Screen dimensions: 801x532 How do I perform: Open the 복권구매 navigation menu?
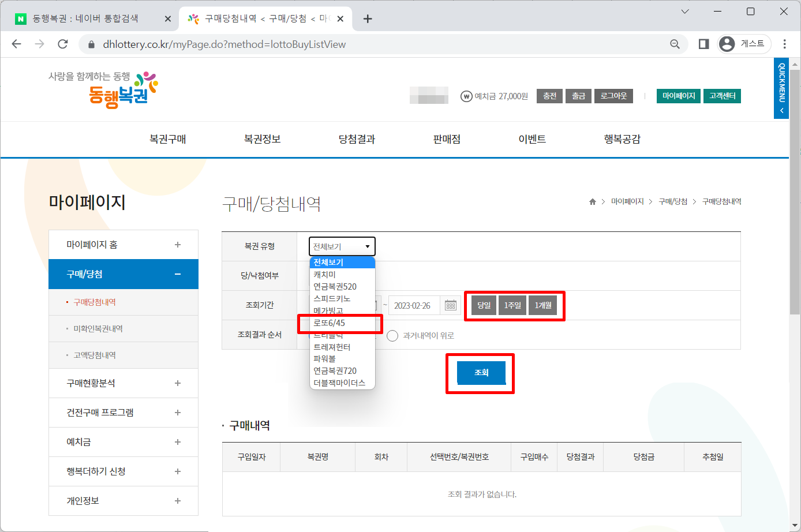click(x=168, y=139)
